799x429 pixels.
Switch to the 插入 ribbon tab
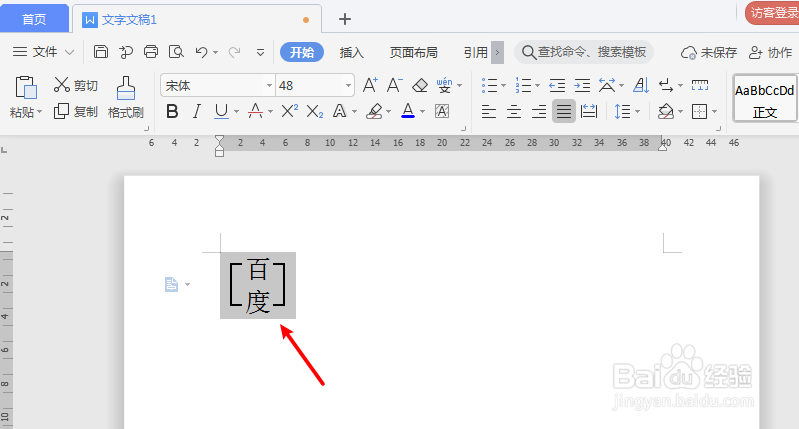point(352,52)
